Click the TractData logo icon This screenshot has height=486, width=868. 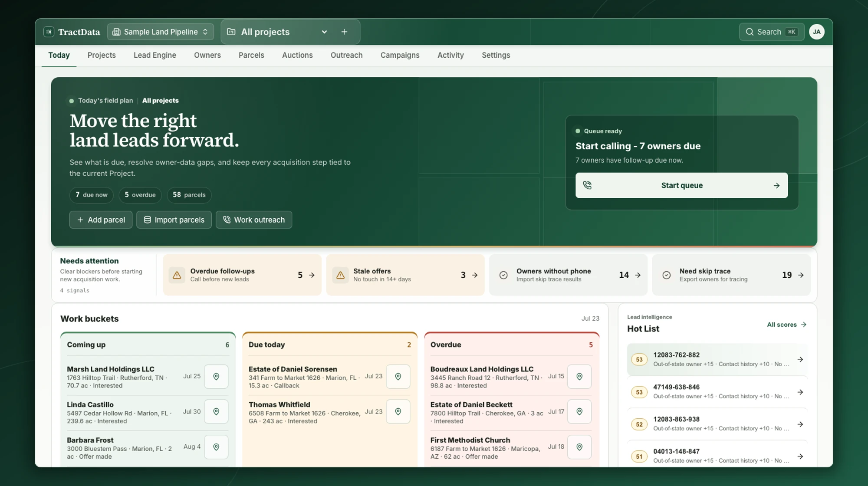(x=49, y=32)
